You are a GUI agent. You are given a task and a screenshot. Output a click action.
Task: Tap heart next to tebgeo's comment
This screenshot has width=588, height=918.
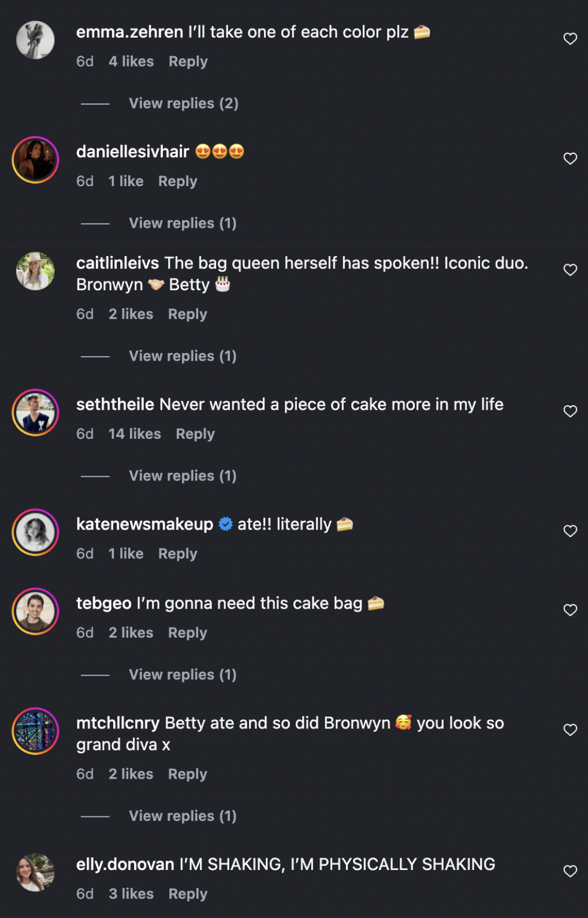[x=570, y=610]
